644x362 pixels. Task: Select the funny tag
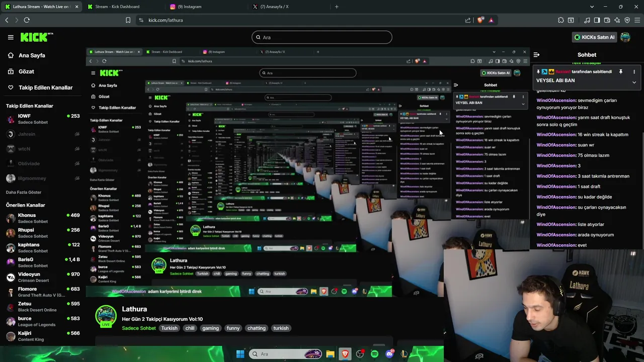coord(233,328)
